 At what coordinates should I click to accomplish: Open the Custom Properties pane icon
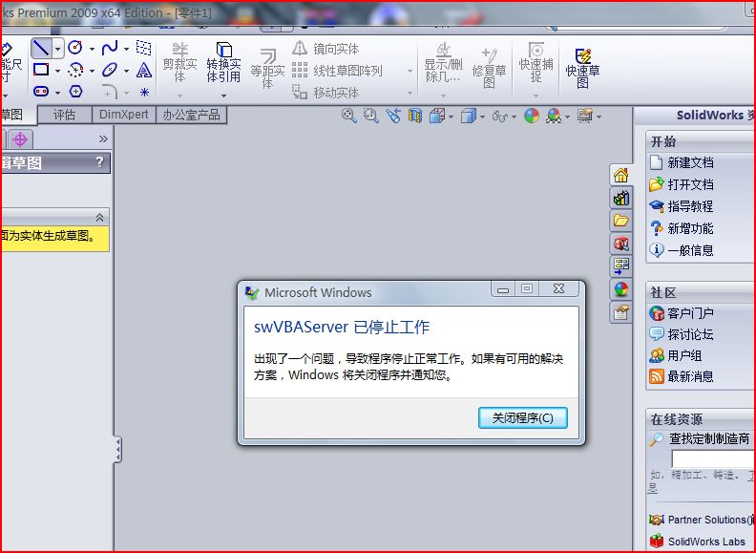pos(621,312)
